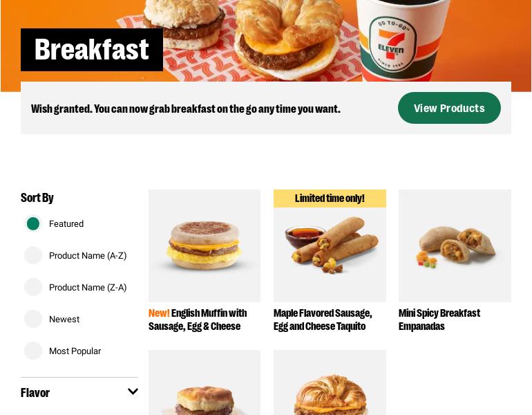Select the Featured sort radio button
Viewport: 532px width, 415px height.
click(x=33, y=224)
